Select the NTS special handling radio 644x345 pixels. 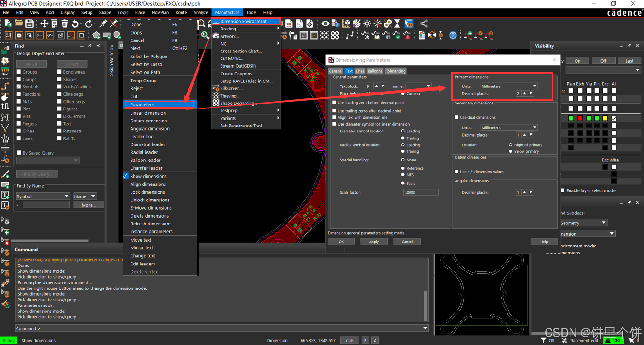pos(403,175)
